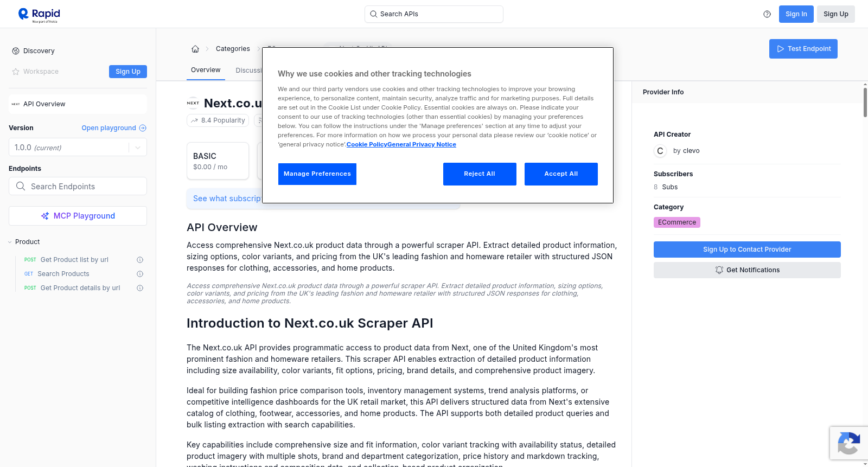The image size is (868, 467).
Task: Click the reCAPTCHA badge
Action: click(x=848, y=443)
